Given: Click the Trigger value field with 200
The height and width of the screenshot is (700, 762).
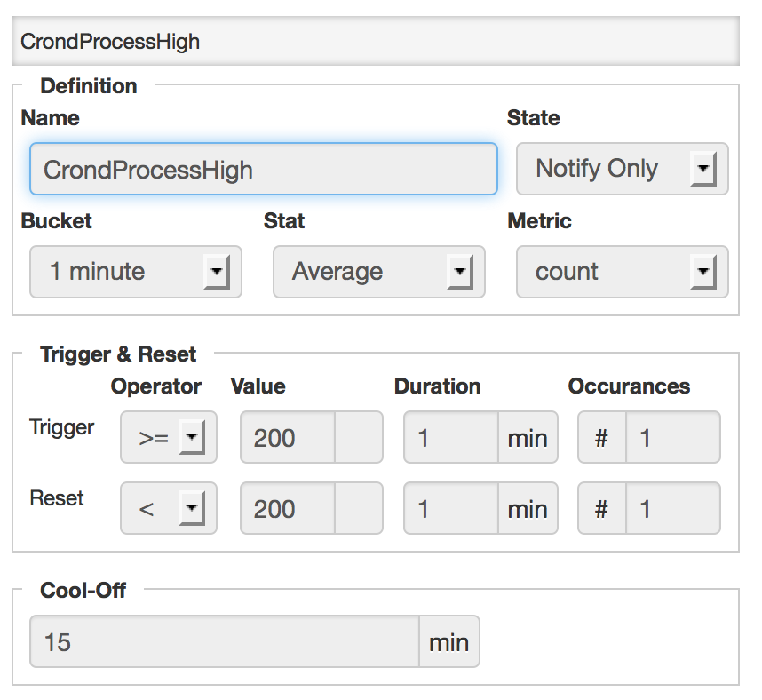Looking at the screenshot, I should click(x=287, y=437).
